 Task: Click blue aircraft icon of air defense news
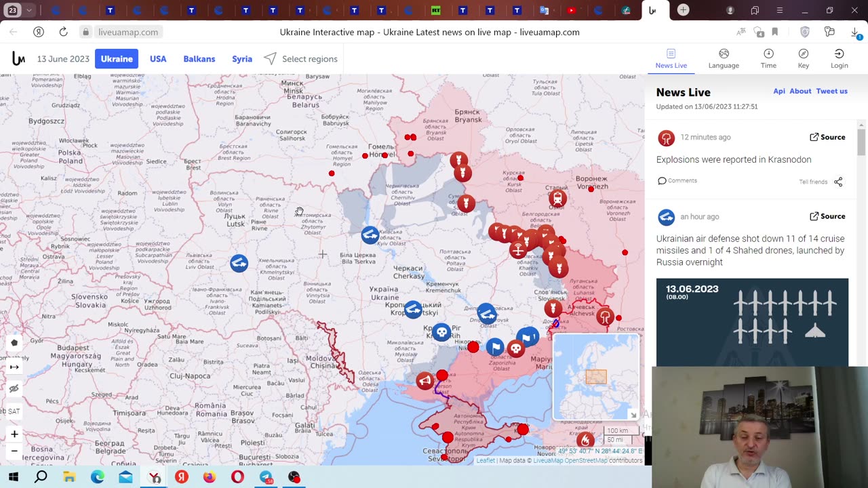point(666,217)
